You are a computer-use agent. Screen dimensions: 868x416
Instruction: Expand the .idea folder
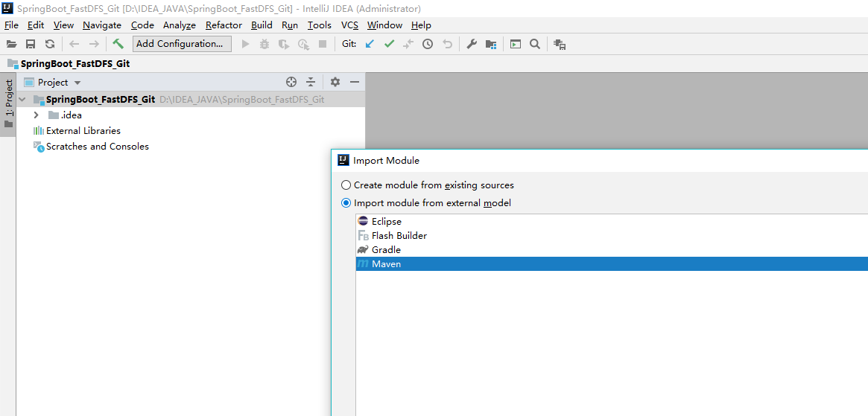point(37,115)
